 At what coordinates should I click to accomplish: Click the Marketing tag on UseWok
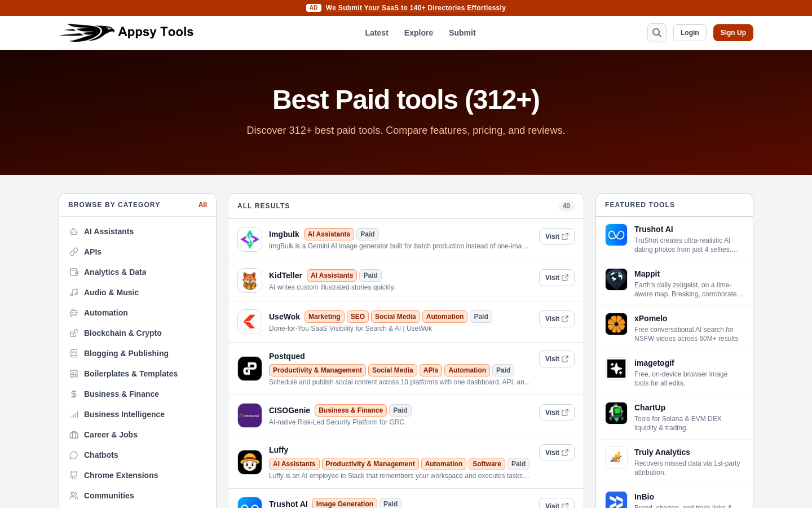pyautogui.click(x=324, y=317)
